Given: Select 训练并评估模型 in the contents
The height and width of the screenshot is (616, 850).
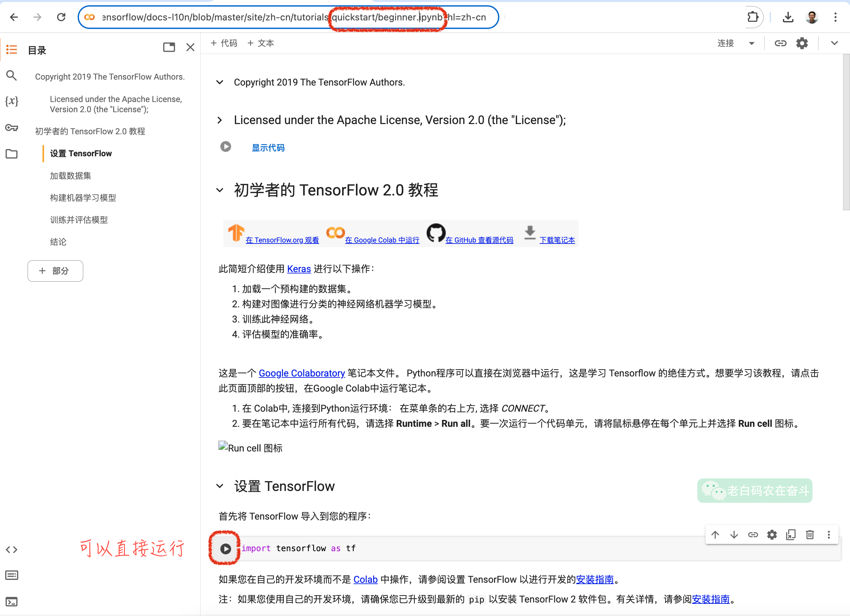Looking at the screenshot, I should coord(79,220).
